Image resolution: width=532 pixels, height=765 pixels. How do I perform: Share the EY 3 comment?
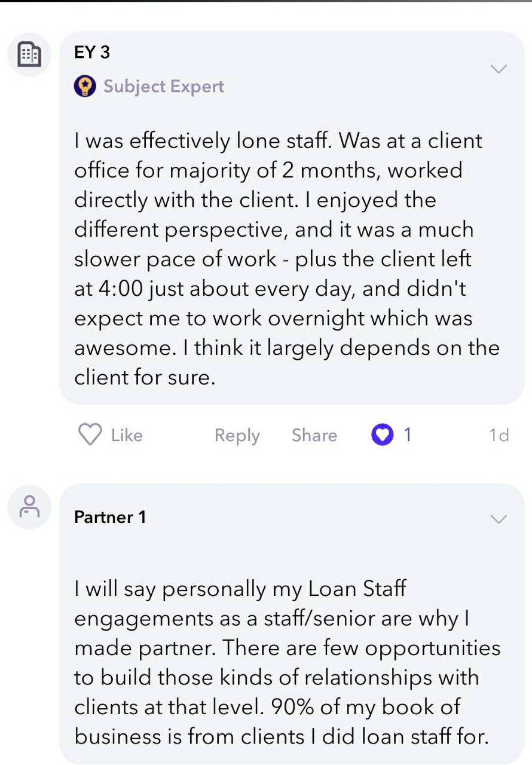pyautogui.click(x=314, y=435)
